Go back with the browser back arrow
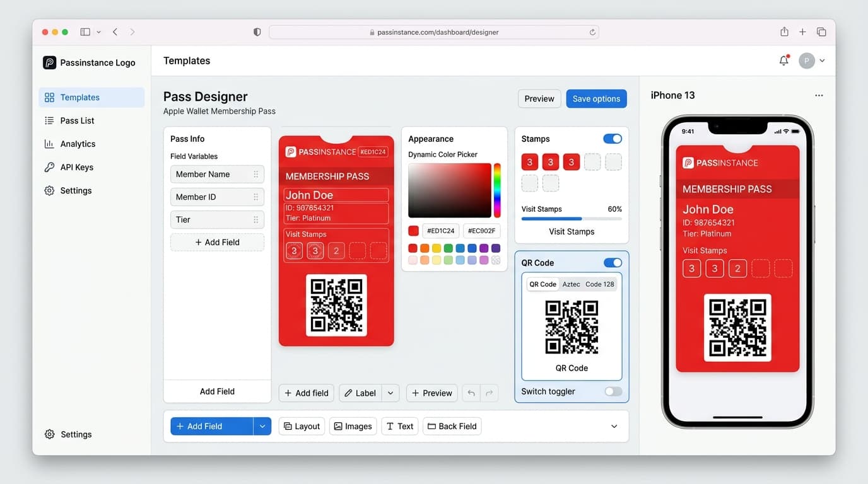Viewport: 868px width, 484px height. 115,32
